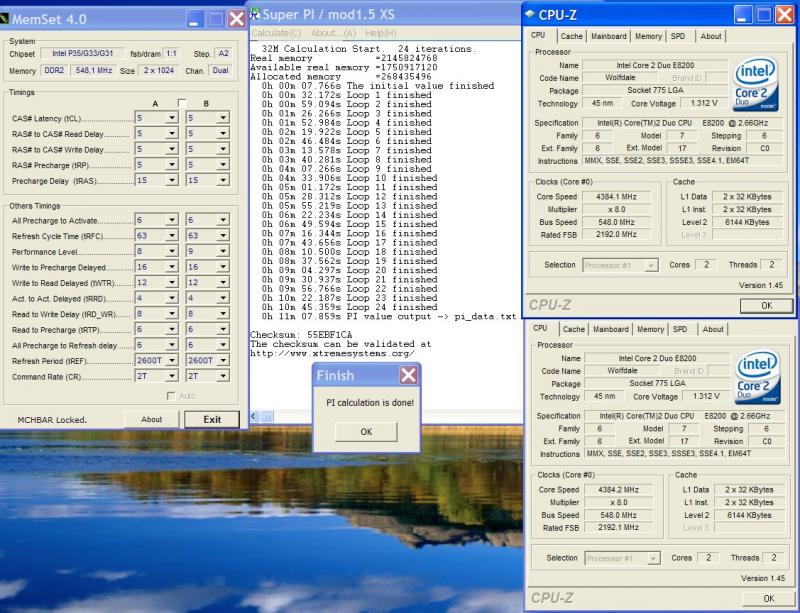Click the Chipset field showing Intel P35/G33/G31
800x613 pixels.
82,54
